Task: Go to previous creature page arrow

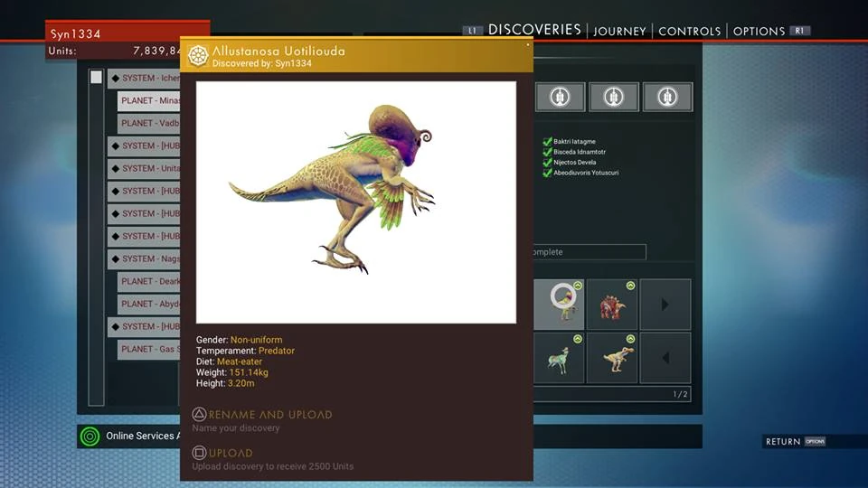Action: [x=665, y=358]
